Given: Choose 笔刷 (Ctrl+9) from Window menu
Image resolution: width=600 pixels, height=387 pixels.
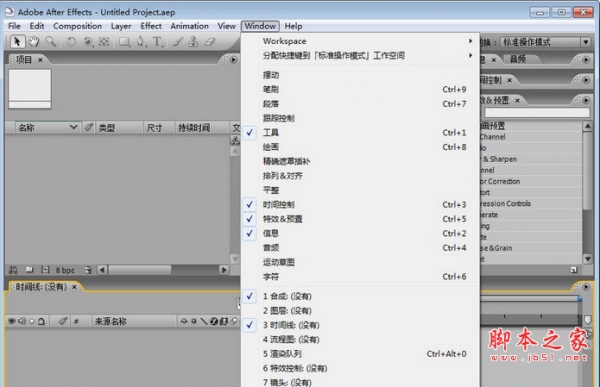Looking at the screenshot, I should point(361,89).
